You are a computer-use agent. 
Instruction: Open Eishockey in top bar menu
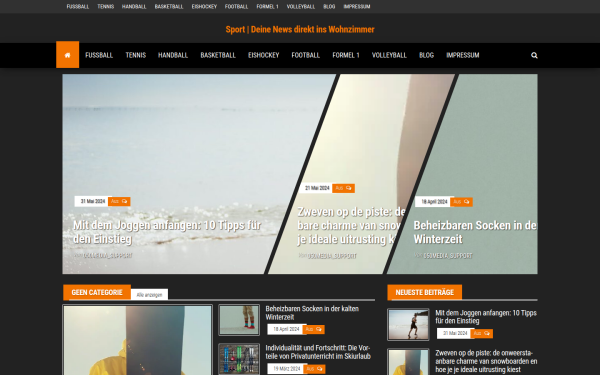[x=204, y=7]
